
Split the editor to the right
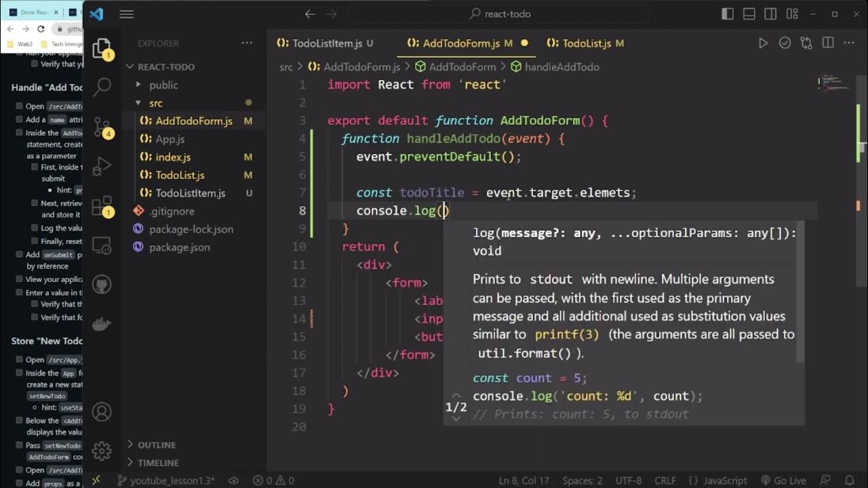[828, 43]
